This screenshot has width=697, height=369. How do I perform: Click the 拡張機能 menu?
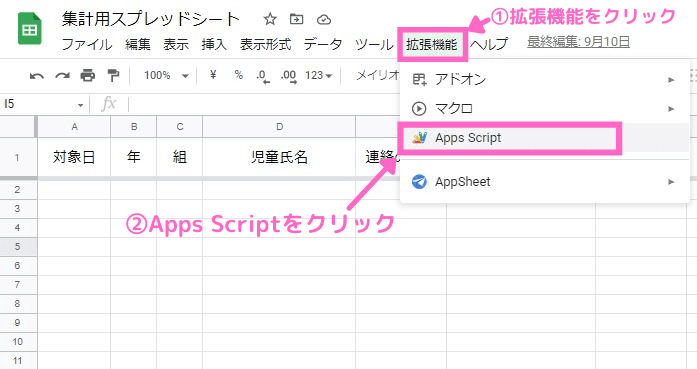tap(432, 44)
